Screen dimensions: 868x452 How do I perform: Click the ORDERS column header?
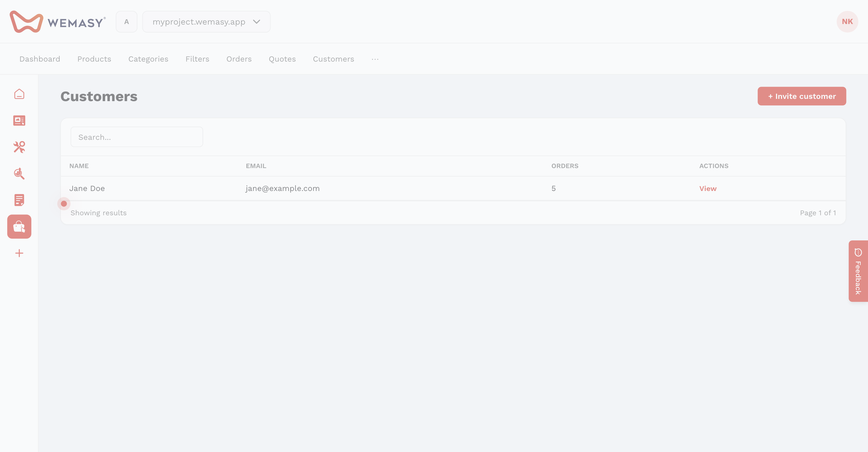tap(565, 166)
